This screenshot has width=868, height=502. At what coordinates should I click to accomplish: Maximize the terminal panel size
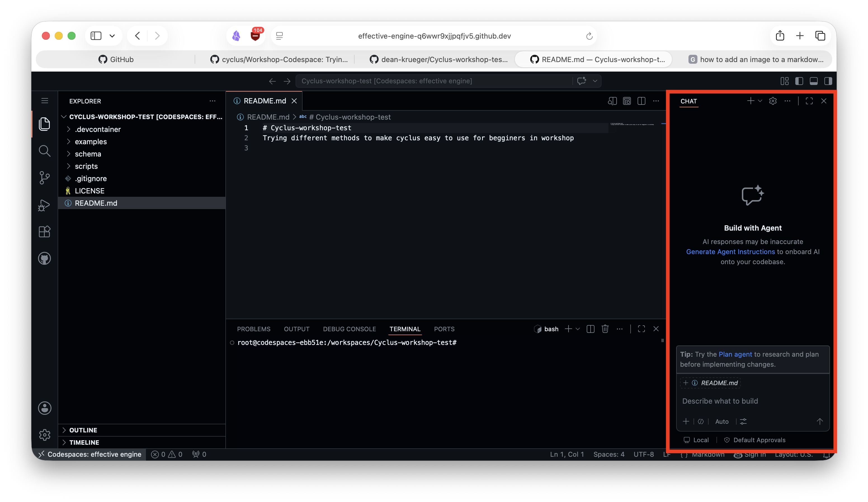641,329
